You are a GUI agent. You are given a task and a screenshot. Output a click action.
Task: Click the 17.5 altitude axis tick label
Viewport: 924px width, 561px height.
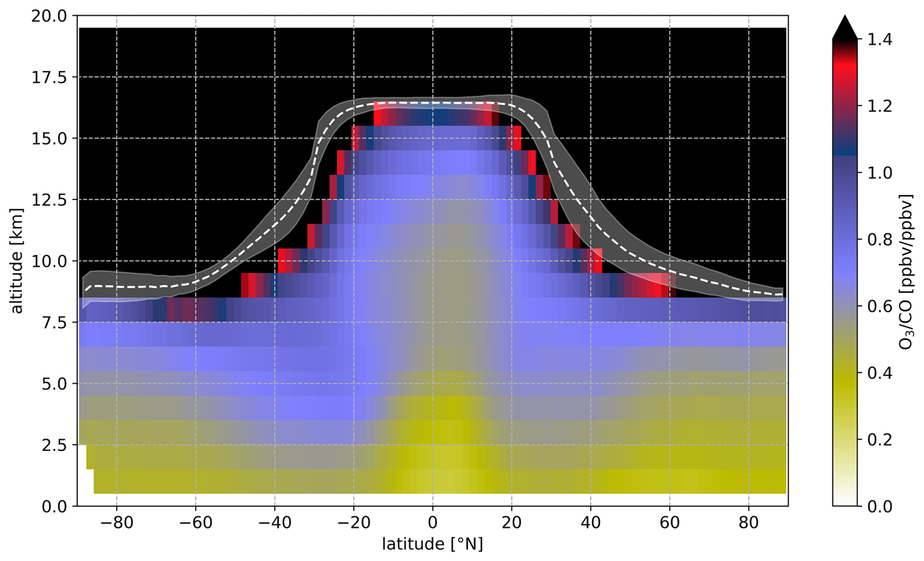(49, 77)
